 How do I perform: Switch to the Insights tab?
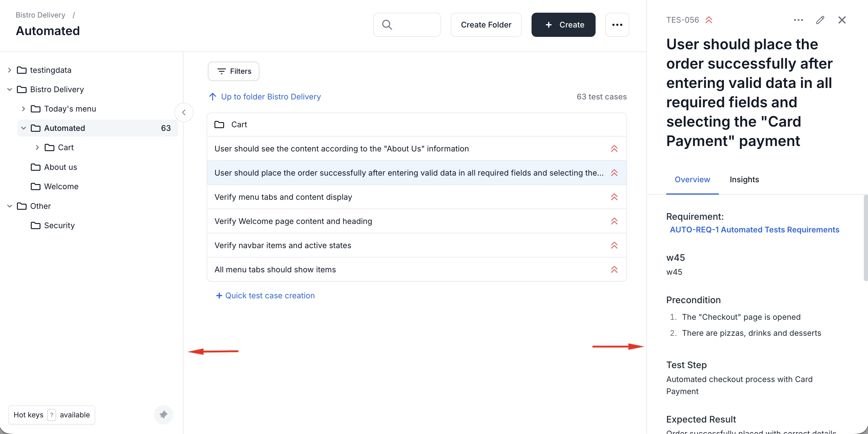(x=744, y=180)
